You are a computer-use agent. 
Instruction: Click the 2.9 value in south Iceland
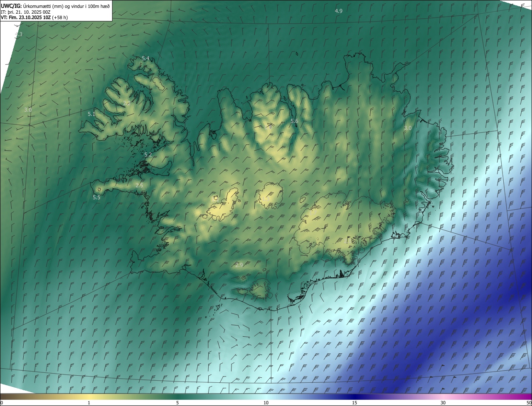pyautogui.click(x=239, y=265)
